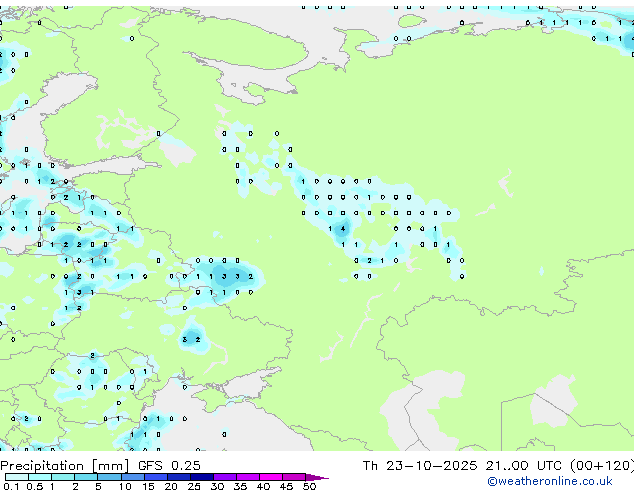Click the "0.1" legend scale label
The height and width of the screenshot is (490, 634).
coord(11,486)
